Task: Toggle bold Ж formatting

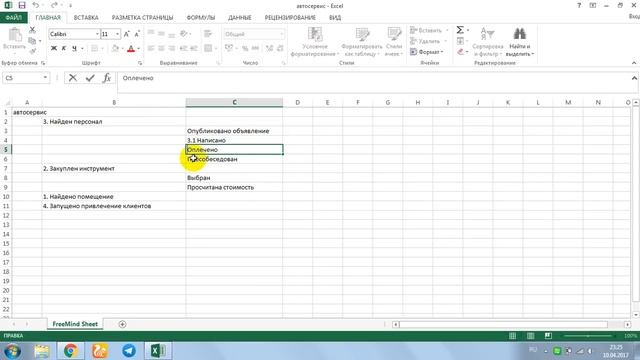Action: (53, 48)
